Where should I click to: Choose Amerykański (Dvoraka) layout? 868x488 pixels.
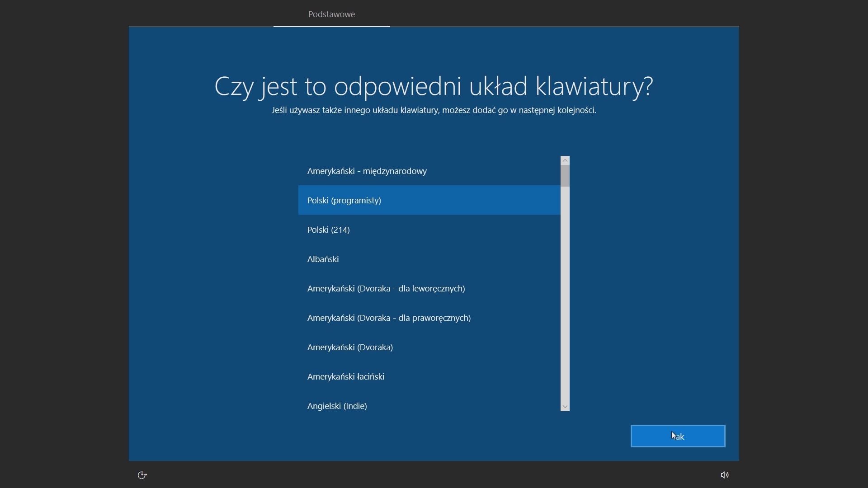tap(429, 347)
